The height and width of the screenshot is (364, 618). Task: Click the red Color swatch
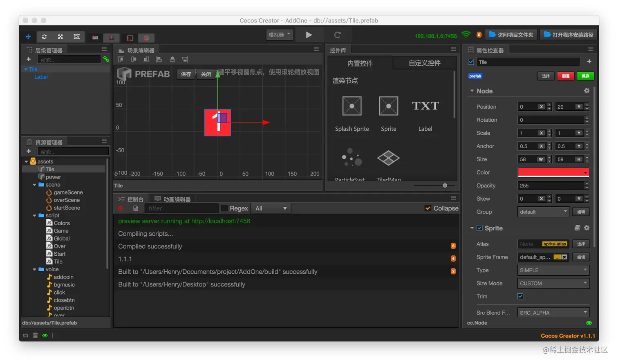click(x=553, y=172)
